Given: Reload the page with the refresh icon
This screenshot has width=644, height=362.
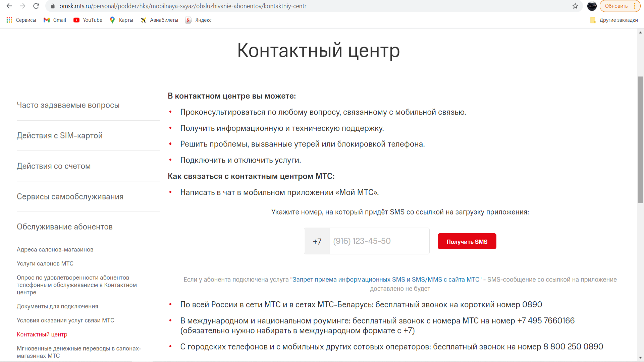Looking at the screenshot, I should coord(36,6).
